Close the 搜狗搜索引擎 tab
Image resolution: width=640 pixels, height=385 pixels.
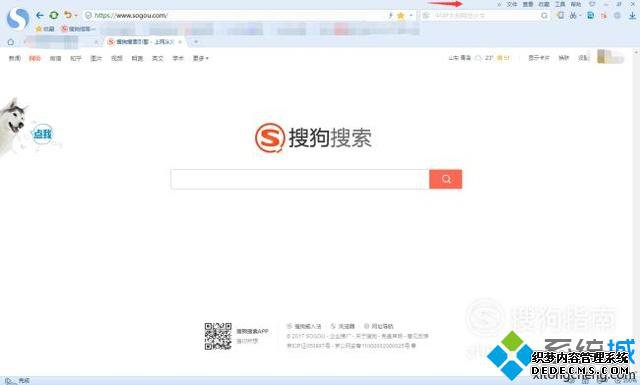[180, 42]
